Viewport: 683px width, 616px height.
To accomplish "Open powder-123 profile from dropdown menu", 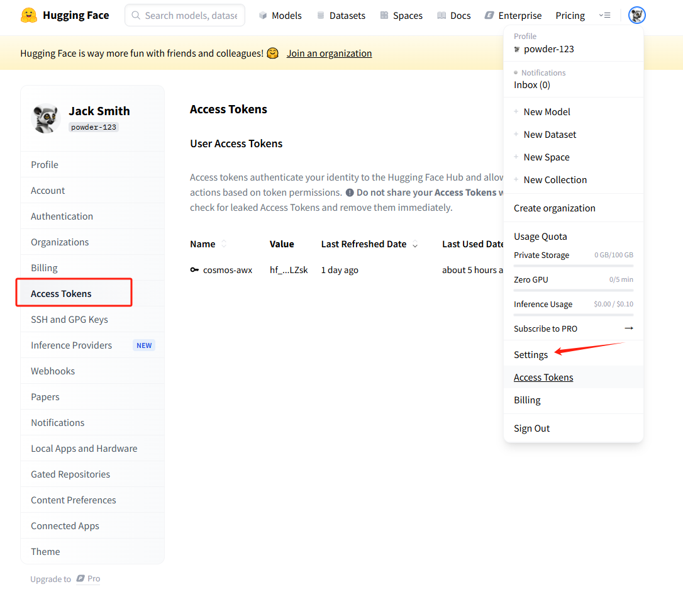I will coord(549,49).
